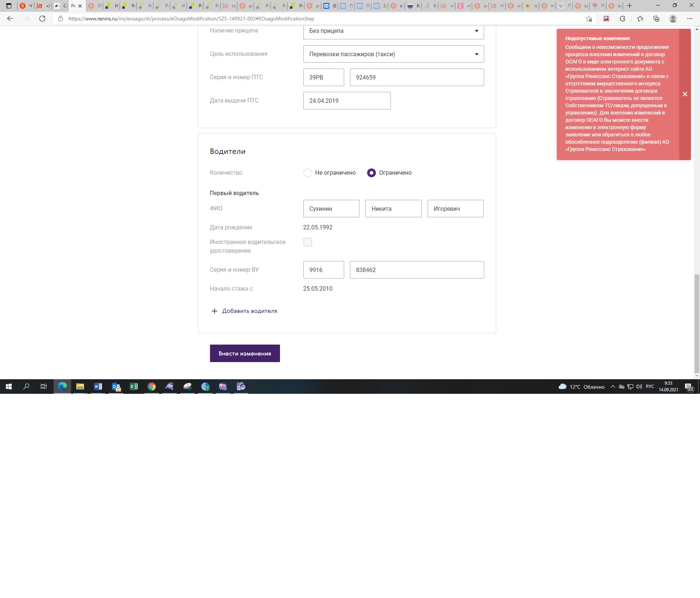This screenshot has height=598, width=700.
Task: Select the 'Ограничено' radio option
Action: pyautogui.click(x=371, y=173)
